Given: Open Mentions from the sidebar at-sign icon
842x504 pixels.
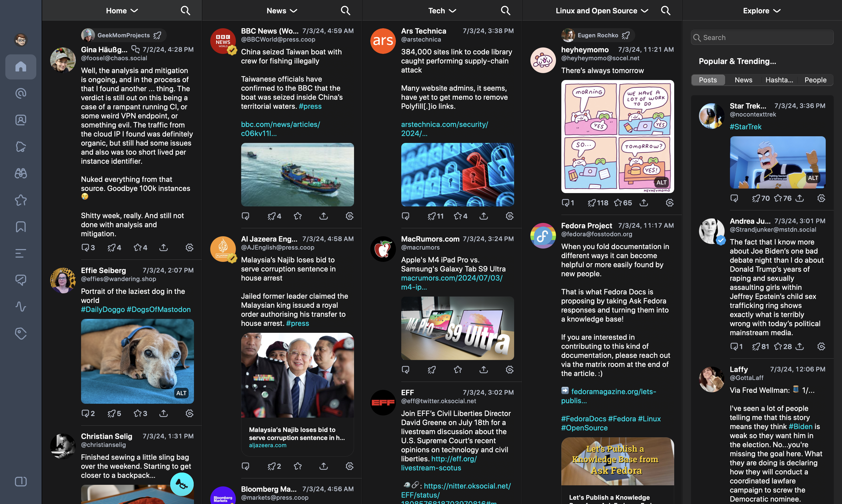Looking at the screenshot, I should coord(21,93).
